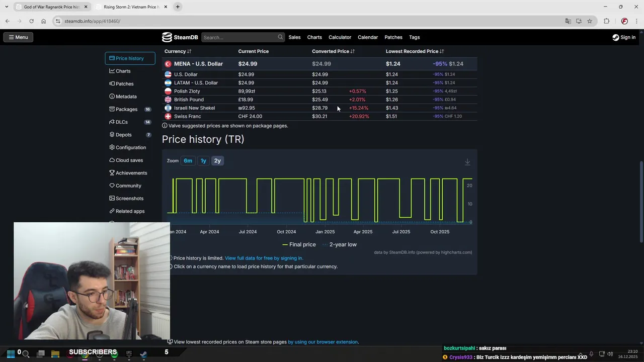The width and height of the screenshot is (644, 362).
Task: Load MENA - U.S. Dollar price history
Action: point(198,64)
